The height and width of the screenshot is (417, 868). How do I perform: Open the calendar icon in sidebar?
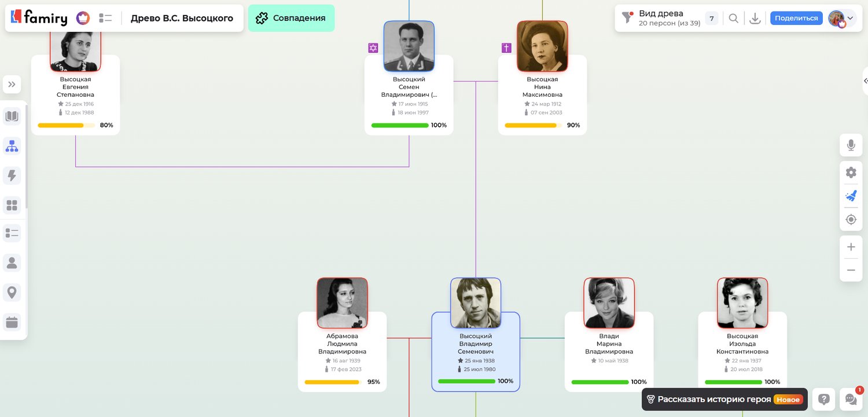[x=12, y=322]
